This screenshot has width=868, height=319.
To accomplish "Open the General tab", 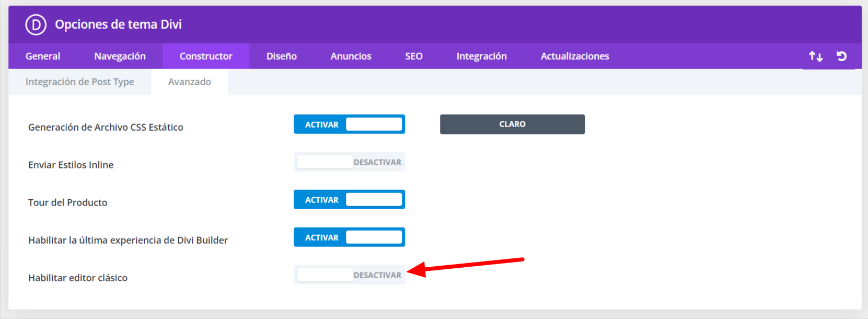I will coord(43,56).
